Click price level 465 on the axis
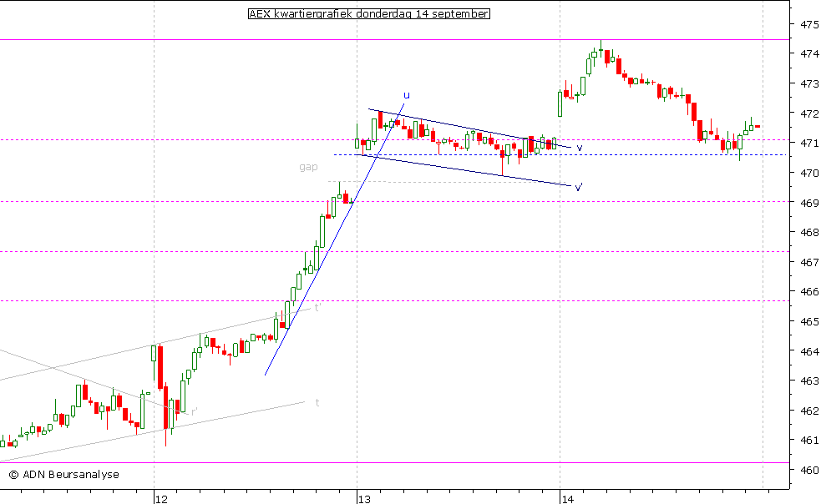 tap(809, 321)
